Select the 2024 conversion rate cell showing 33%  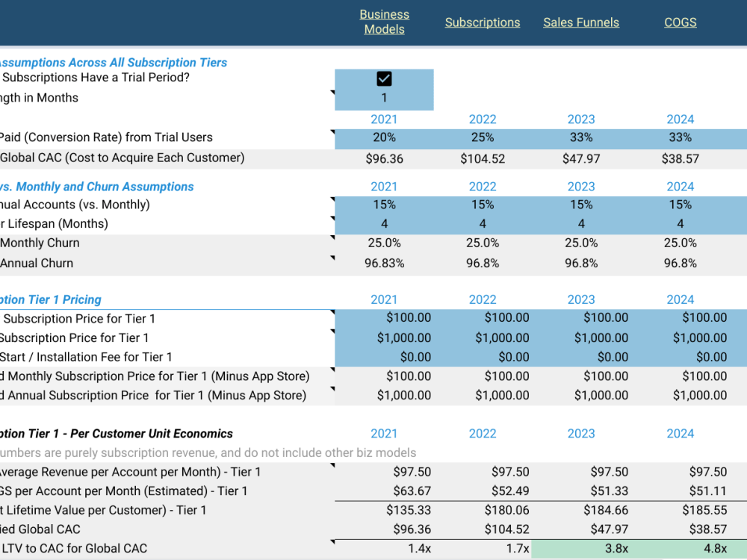pyautogui.click(x=680, y=138)
